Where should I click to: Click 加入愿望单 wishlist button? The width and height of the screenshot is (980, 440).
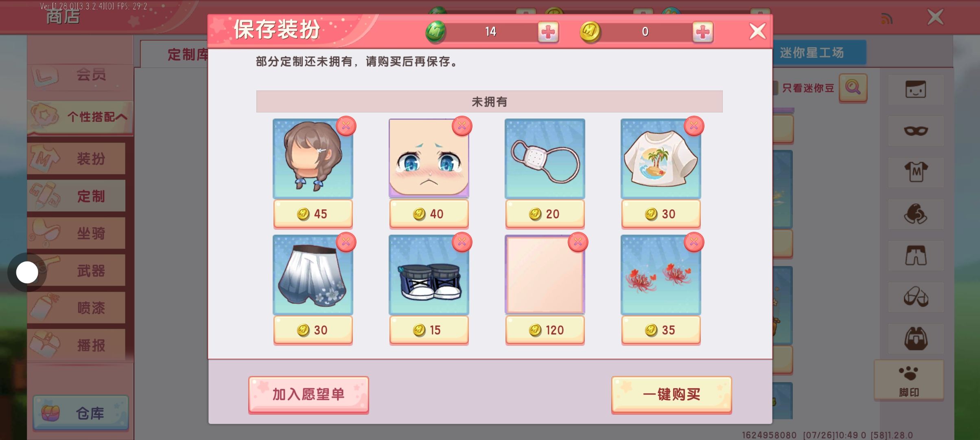pyautogui.click(x=308, y=394)
